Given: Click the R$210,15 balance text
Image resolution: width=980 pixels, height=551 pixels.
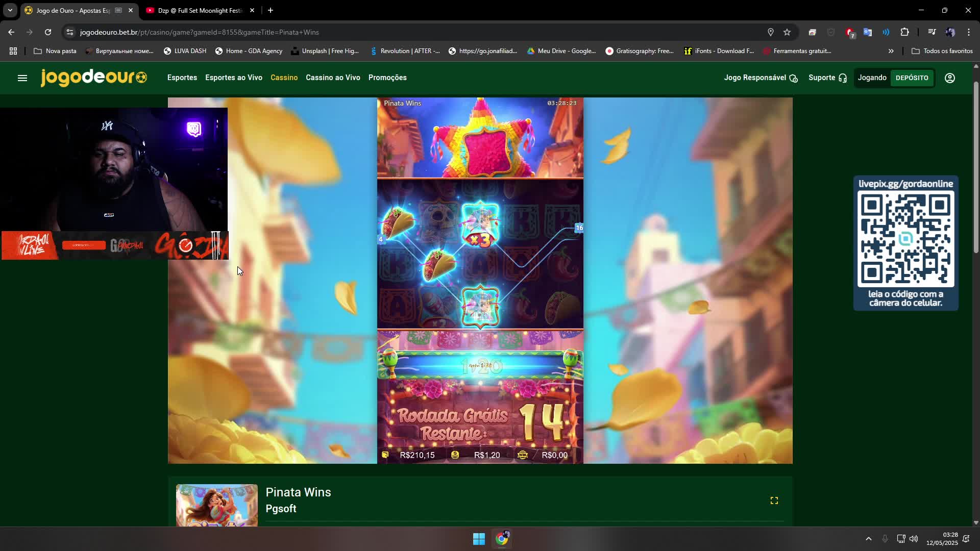Looking at the screenshot, I should click(418, 455).
